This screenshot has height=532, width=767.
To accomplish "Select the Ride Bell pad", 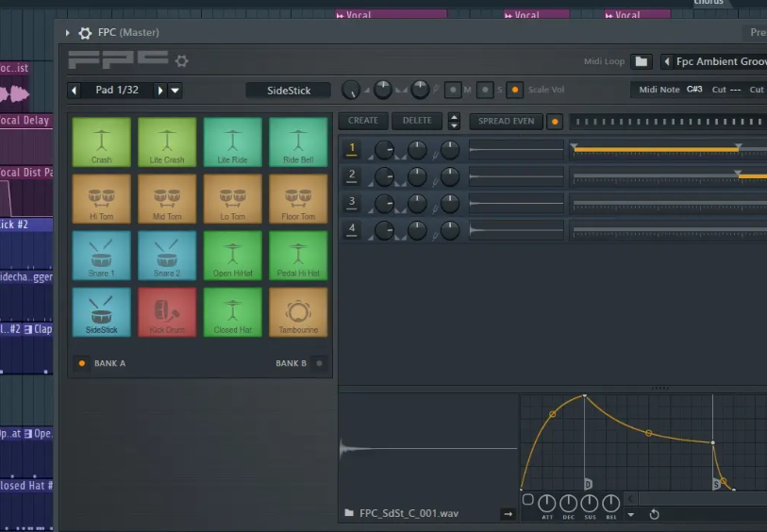I will [298, 141].
